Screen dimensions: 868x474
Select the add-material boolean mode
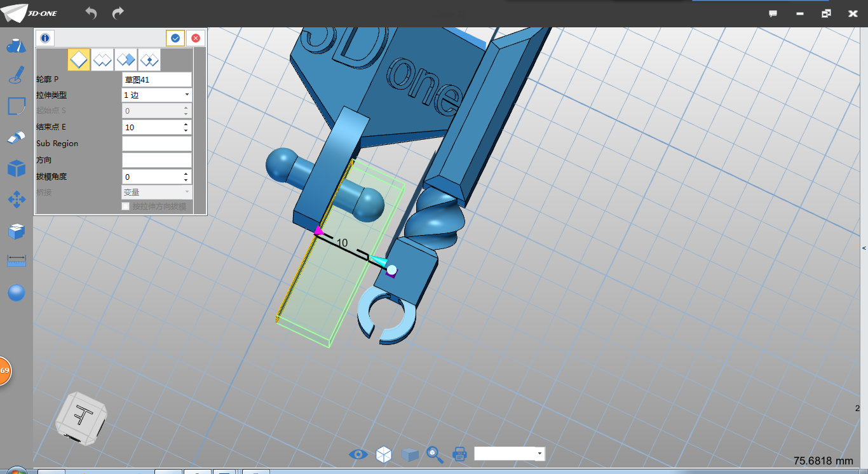(x=102, y=60)
